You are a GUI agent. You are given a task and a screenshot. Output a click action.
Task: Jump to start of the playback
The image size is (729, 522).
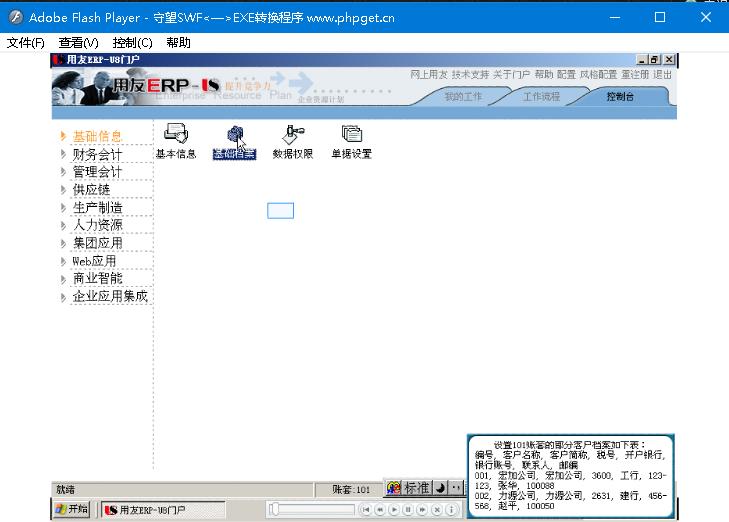point(365,510)
